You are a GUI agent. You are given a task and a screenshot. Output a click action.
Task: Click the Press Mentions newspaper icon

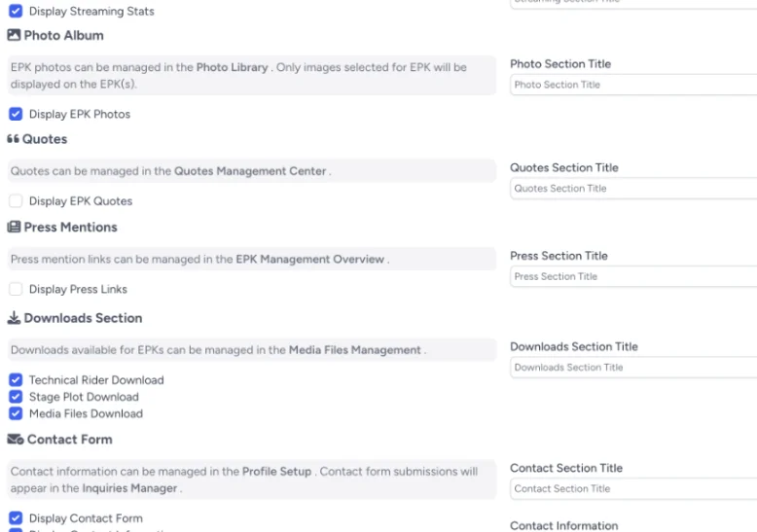[x=14, y=227]
